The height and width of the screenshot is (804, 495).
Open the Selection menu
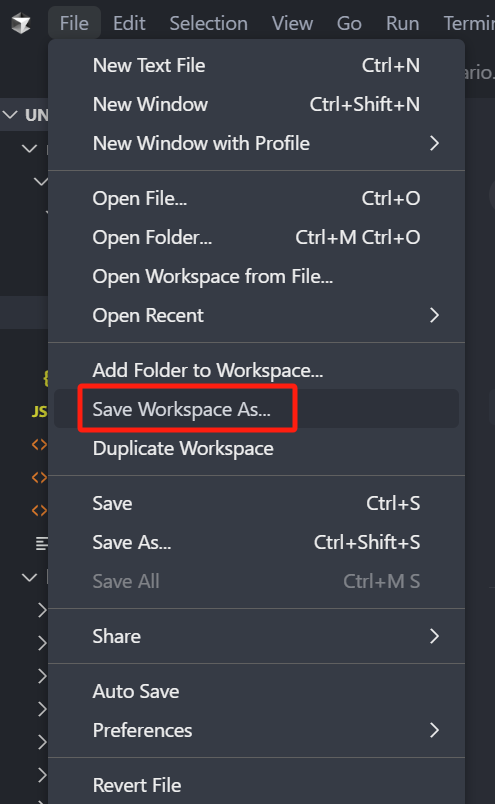208,23
